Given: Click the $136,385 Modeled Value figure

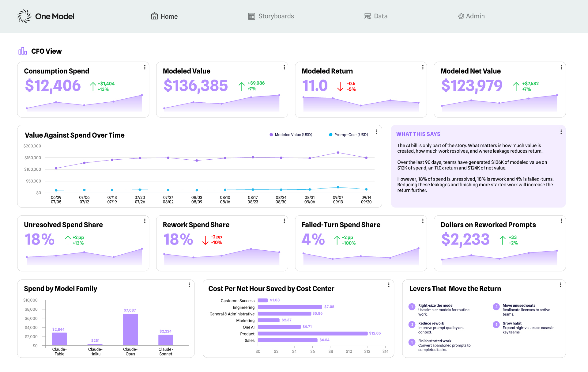Looking at the screenshot, I should [x=196, y=85].
